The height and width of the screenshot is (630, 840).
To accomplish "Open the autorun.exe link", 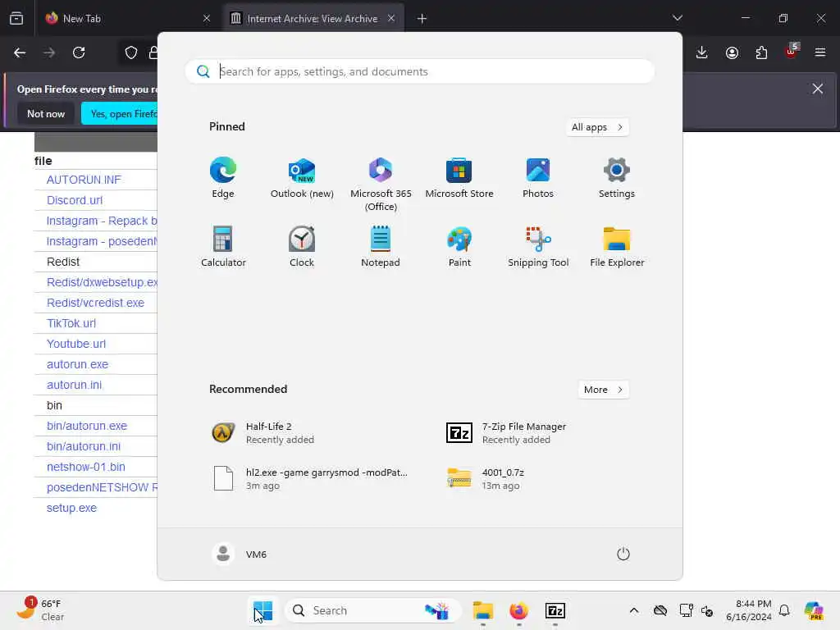I will coord(78,364).
